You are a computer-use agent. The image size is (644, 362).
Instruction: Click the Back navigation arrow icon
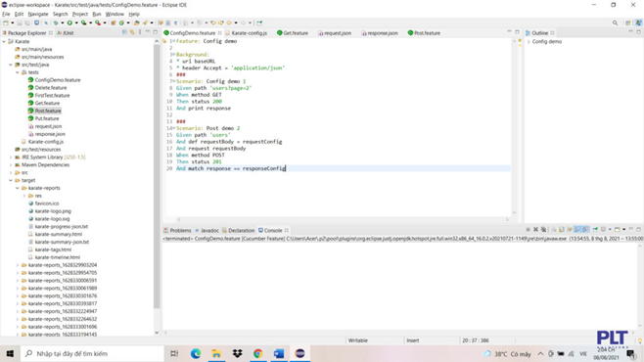click(x=229, y=23)
